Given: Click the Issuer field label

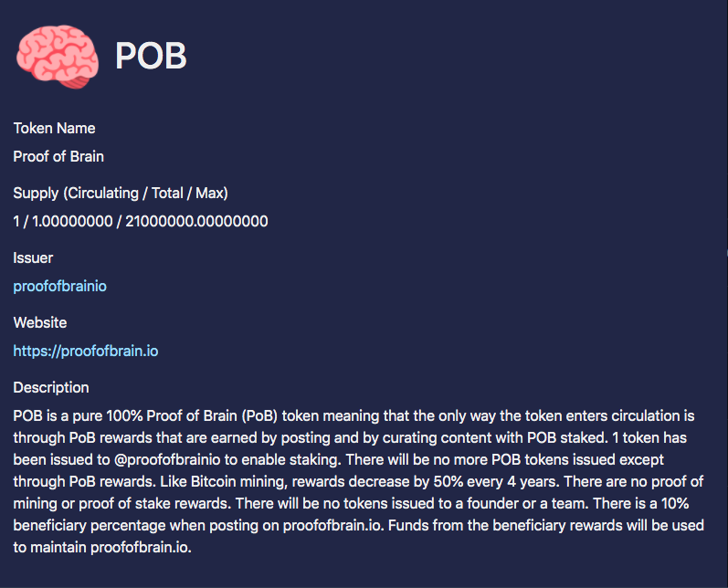Looking at the screenshot, I should click(33, 258).
